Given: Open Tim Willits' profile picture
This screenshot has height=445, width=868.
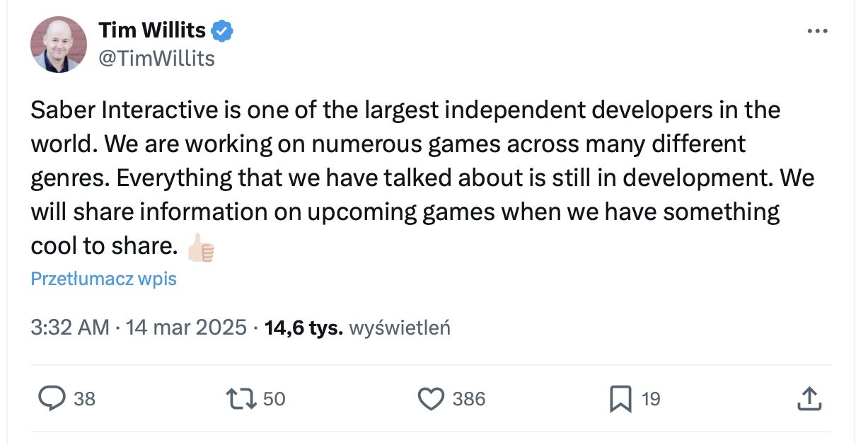Looking at the screenshot, I should coord(59,44).
